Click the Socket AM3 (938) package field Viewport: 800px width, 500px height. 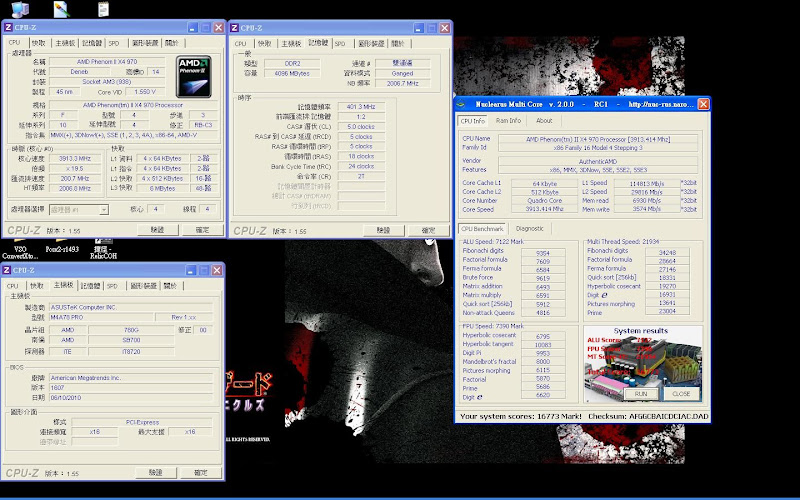[x=107, y=82]
